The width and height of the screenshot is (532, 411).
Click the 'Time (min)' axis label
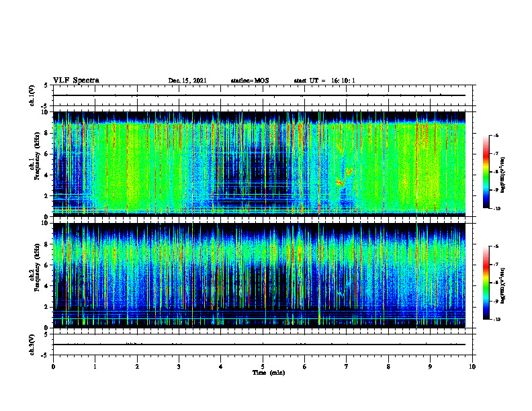pyautogui.click(x=269, y=373)
